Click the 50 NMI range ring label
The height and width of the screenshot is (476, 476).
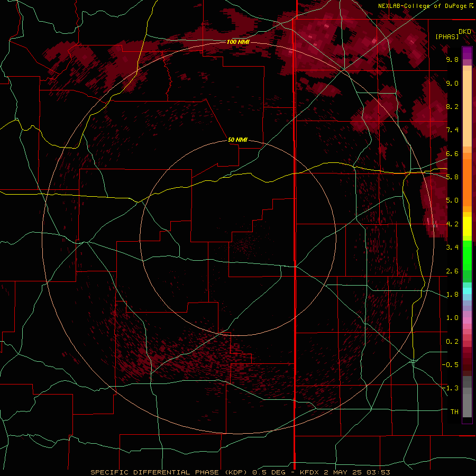237,140
